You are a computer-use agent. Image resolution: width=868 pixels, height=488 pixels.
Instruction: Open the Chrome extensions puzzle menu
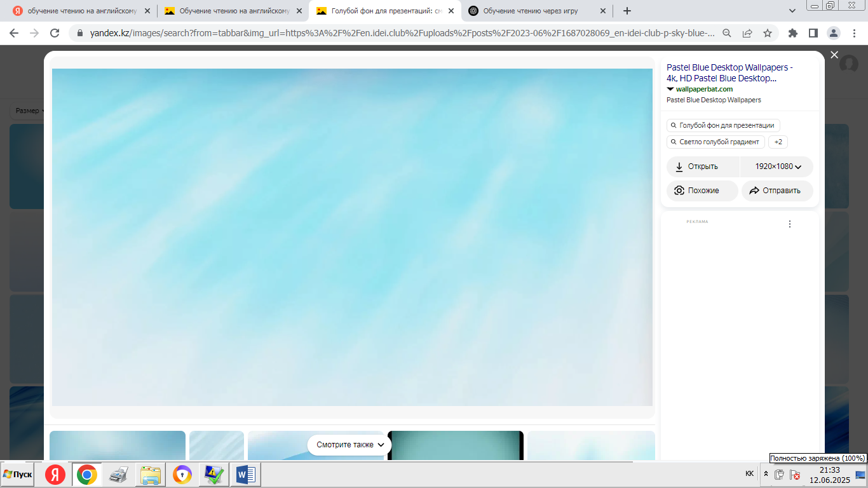click(x=793, y=33)
